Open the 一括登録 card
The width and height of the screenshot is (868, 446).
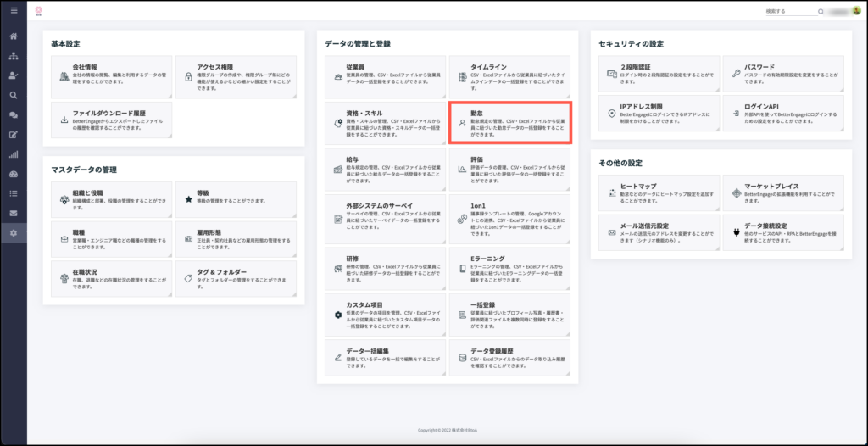point(509,315)
